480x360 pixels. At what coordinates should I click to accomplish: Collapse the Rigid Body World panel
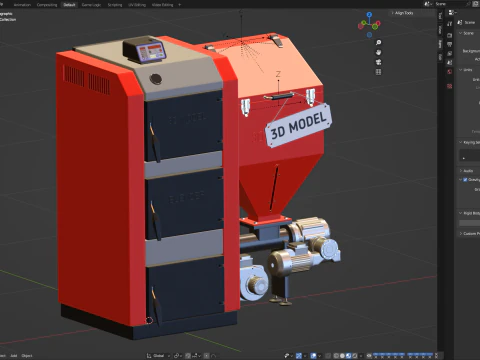(x=469, y=213)
